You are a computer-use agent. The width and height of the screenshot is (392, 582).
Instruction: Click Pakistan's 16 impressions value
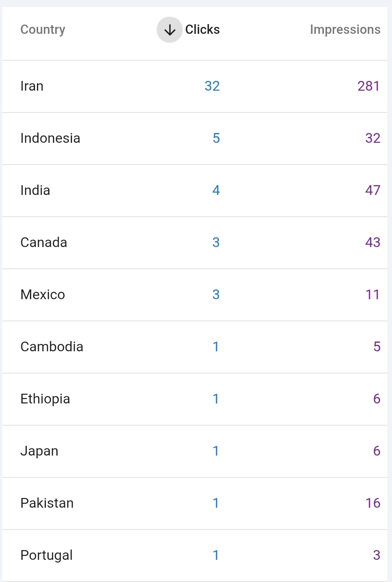pos(373,503)
